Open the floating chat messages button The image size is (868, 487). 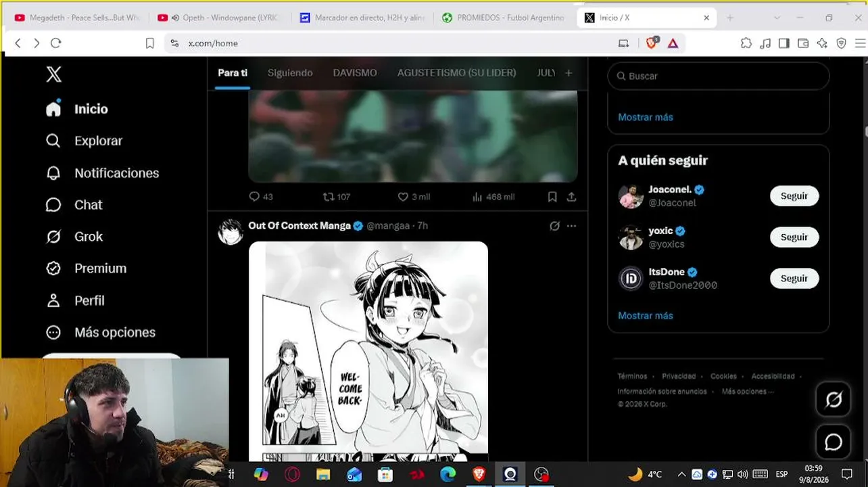click(834, 442)
